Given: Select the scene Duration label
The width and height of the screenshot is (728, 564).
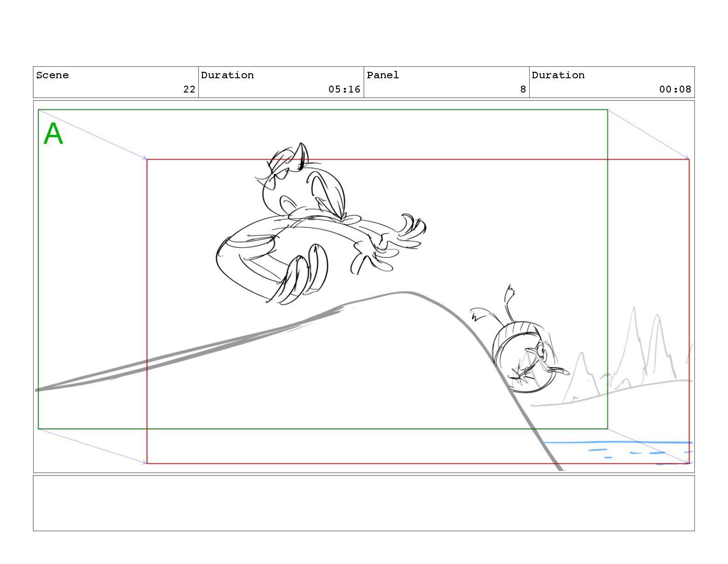Looking at the screenshot, I should (x=227, y=75).
